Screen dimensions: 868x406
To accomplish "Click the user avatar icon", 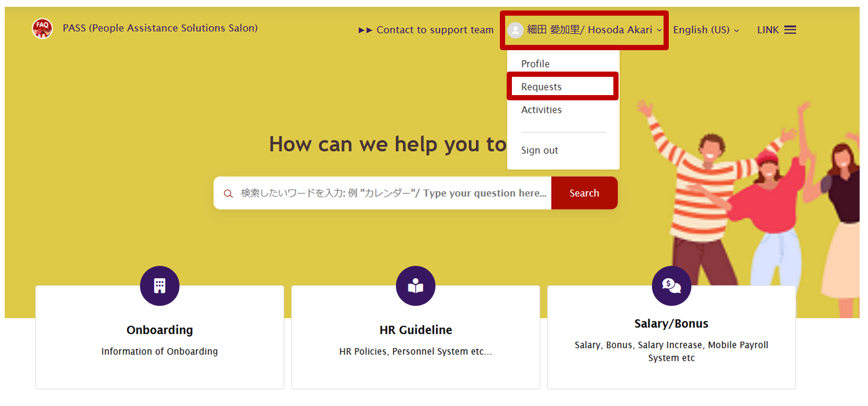I will 515,30.
